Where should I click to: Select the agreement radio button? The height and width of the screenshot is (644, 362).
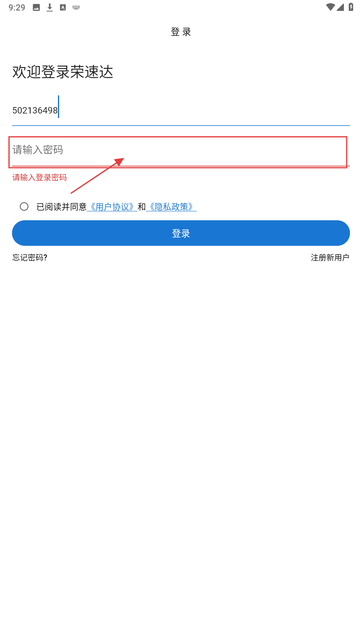coord(24,206)
